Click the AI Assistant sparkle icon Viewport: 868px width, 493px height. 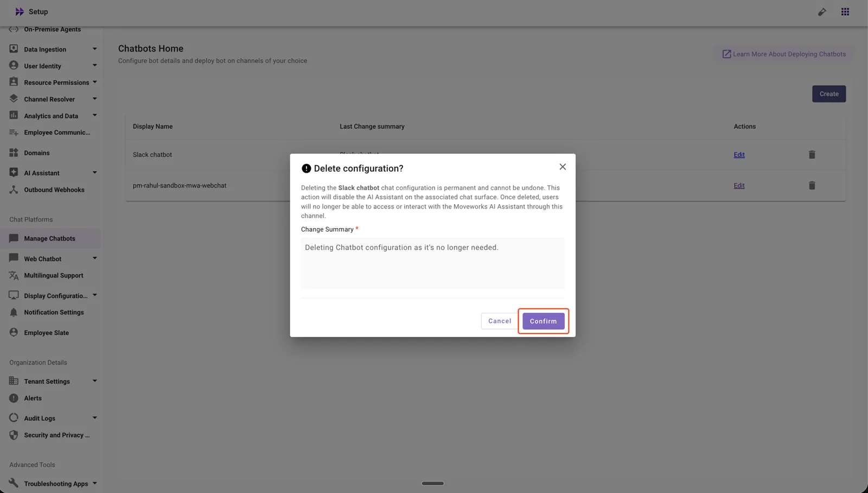14,172
